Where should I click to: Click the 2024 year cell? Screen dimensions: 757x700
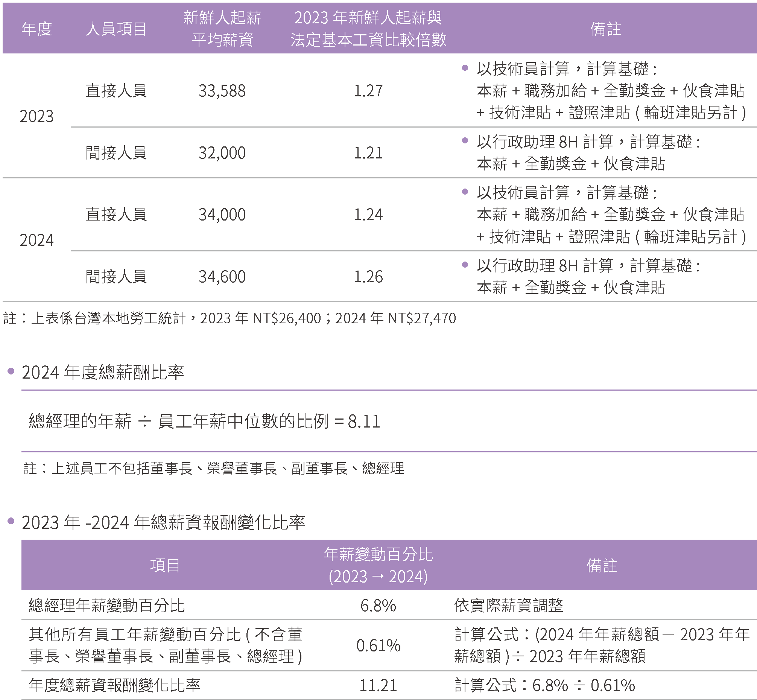point(37,240)
